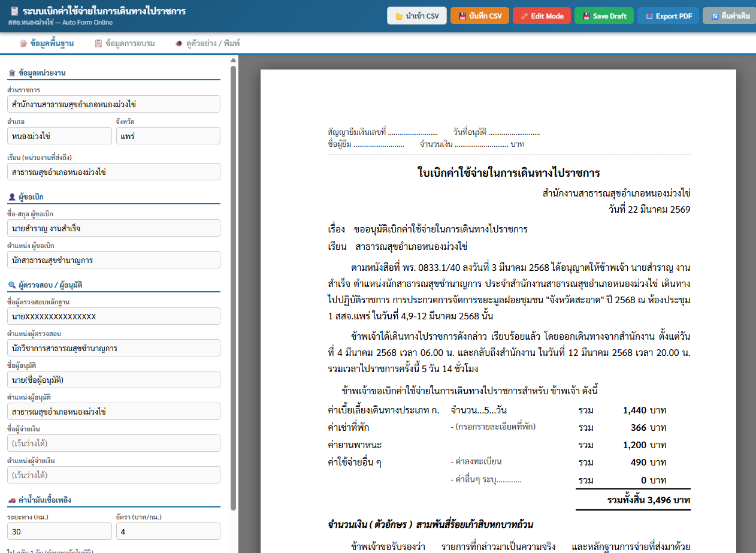756x553 pixels.
Task: Click the eye icon on ดูตัวอย่าง tab
Action: click(x=179, y=44)
